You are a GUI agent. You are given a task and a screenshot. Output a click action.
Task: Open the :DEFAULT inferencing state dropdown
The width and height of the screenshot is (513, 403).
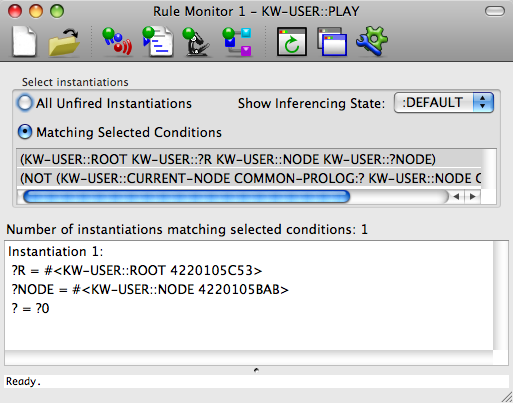click(x=444, y=103)
